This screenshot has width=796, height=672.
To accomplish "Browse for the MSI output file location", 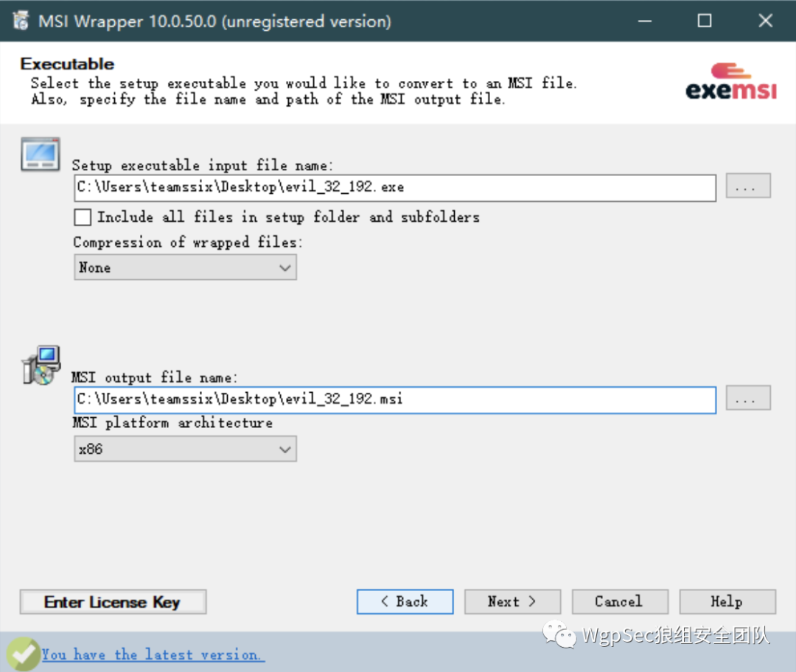I will (x=748, y=397).
